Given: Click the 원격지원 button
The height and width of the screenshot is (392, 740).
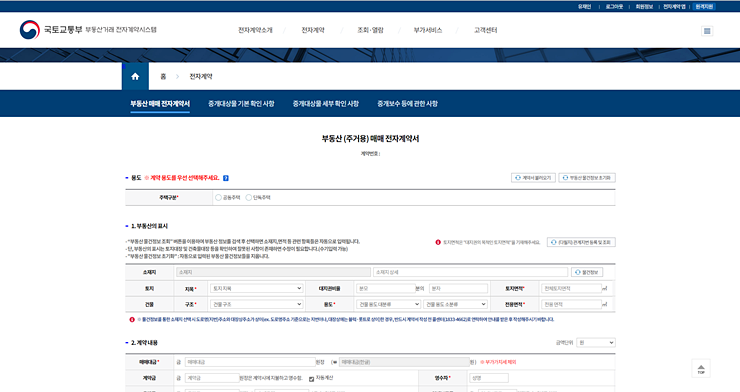Looking at the screenshot, I should [704, 7].
